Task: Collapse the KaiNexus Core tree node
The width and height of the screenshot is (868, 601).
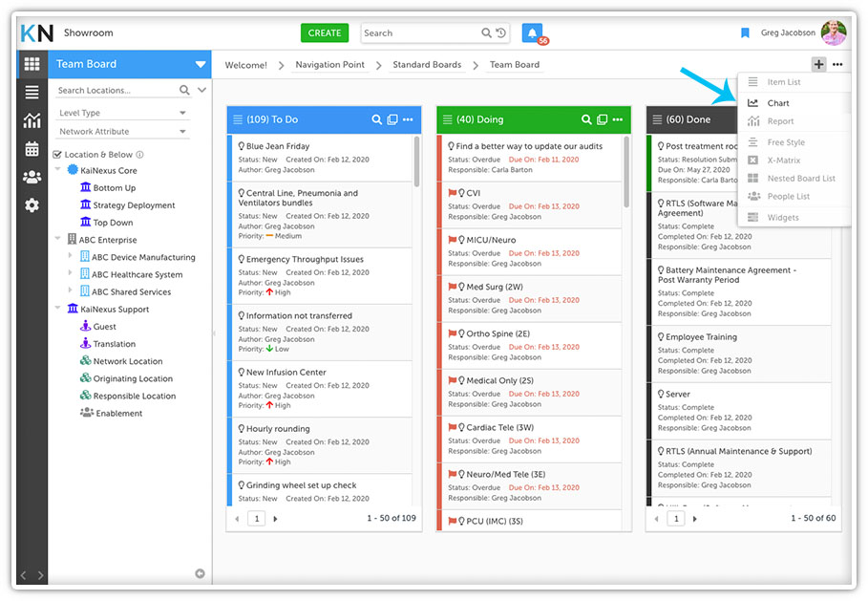Action: click(x=57, y=169)
